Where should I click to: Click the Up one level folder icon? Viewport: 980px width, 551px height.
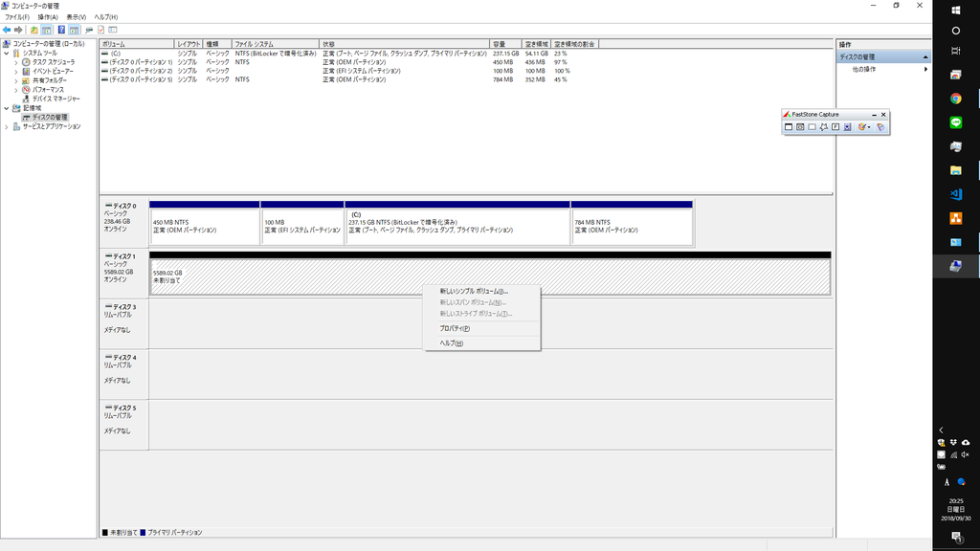click(34, 30)
